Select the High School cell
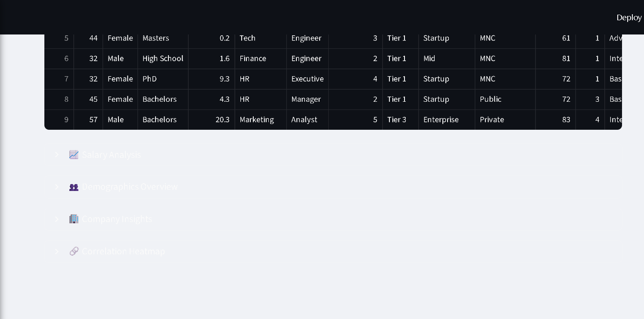This screenshot has width=644, height=319. click(163, 58)
